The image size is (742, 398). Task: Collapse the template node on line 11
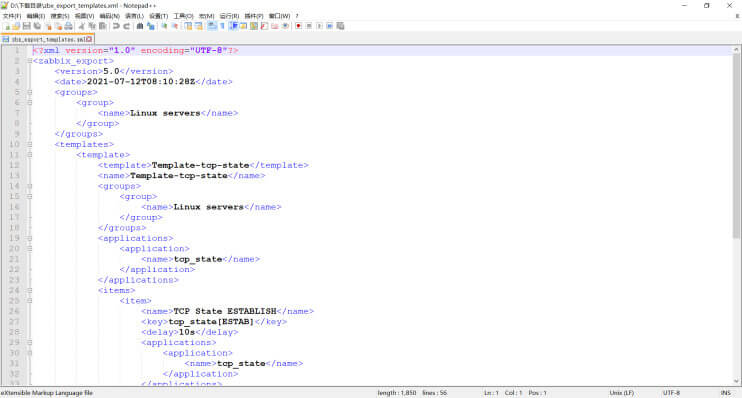pyautogui.click(x=29, y=155)
